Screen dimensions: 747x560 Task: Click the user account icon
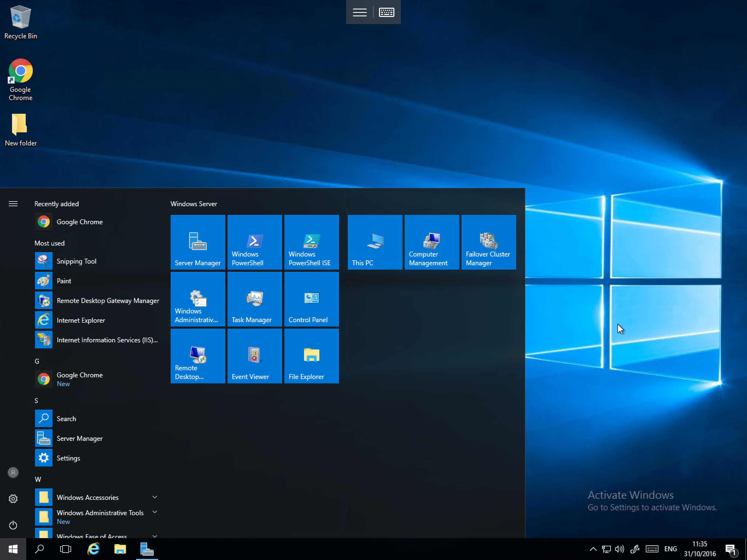(13, 472)
